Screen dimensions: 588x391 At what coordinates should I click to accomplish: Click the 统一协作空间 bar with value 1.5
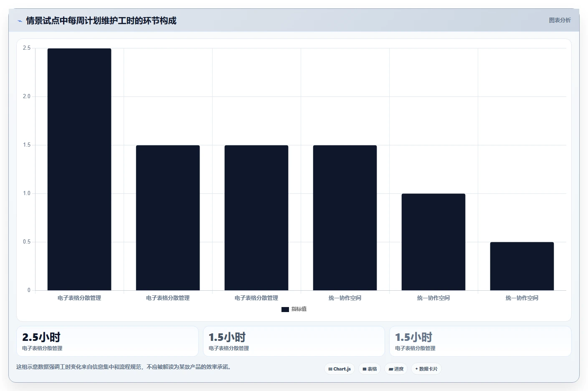[x=345, y=218]
